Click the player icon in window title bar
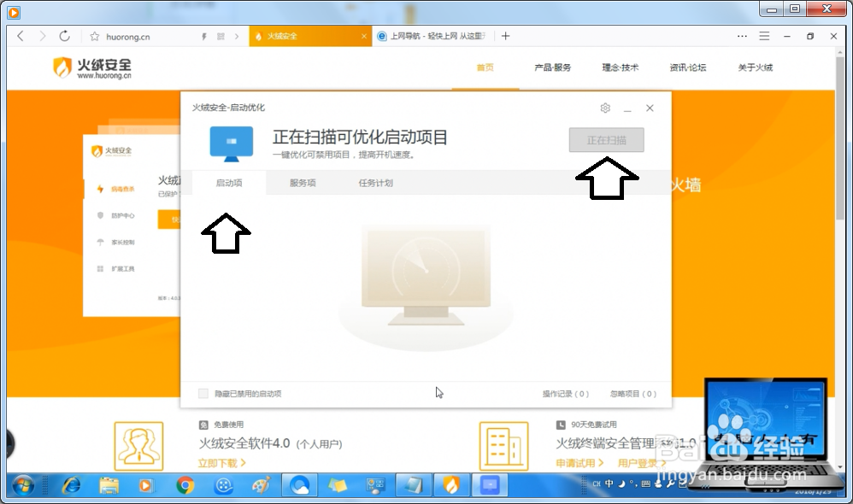 click(x=14, y=11)
